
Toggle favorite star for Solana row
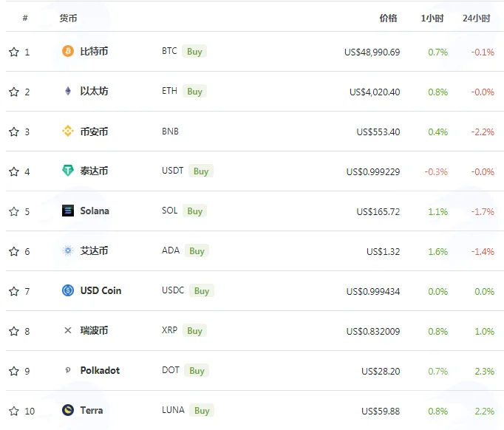click(x=14, y=211)
